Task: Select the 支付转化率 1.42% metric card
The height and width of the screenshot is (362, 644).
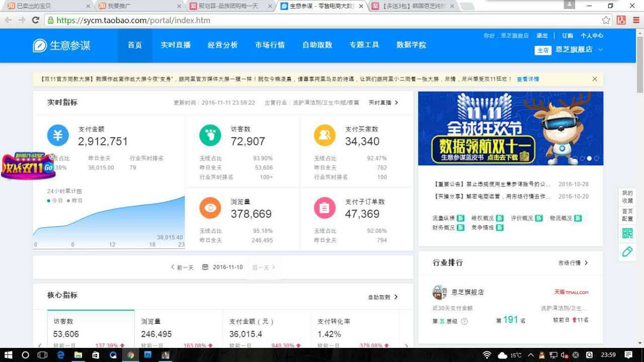Action: (355, 329)
